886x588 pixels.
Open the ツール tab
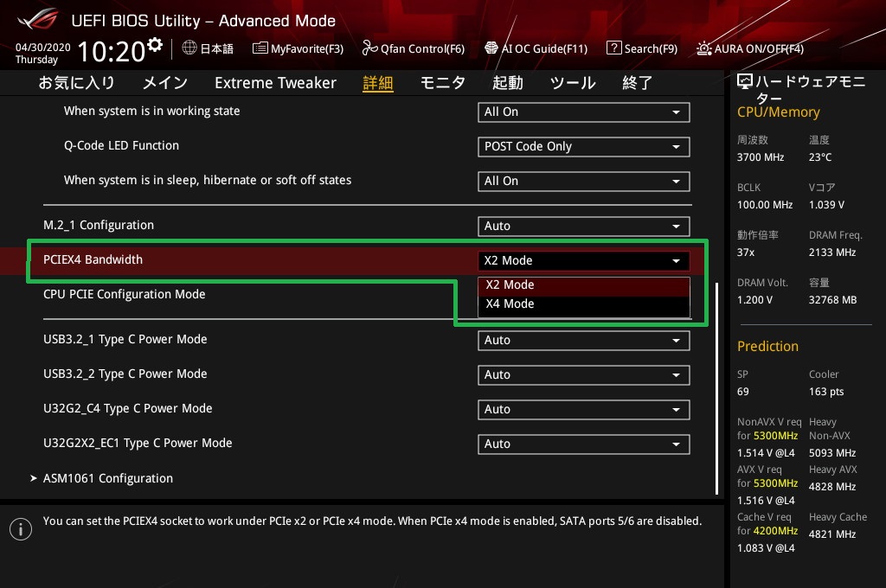pos(573,83)
